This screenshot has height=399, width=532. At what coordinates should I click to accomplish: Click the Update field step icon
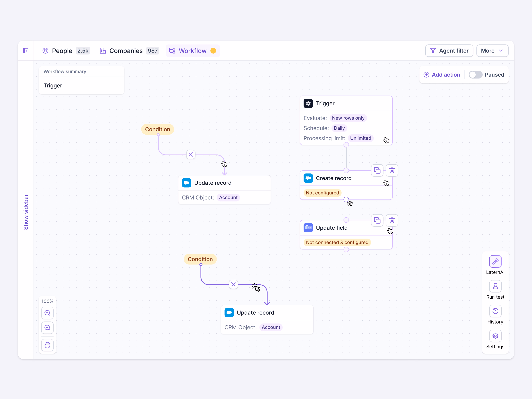[308, 228]
